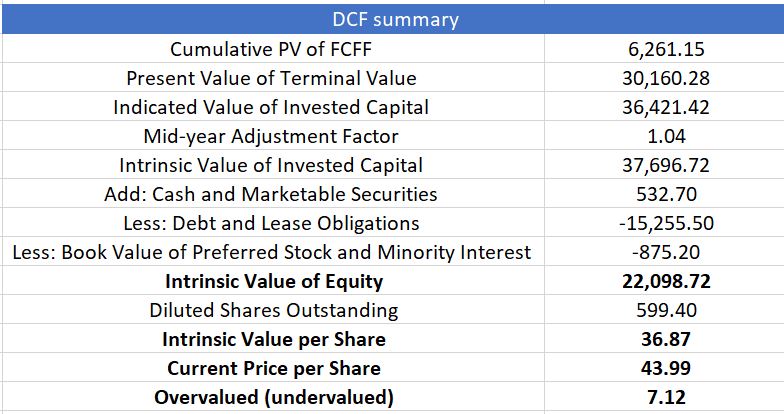
Task: Click the Intrinsic Value per Share value 36.87
Action: pyautogui.click(x=666, y=339)
